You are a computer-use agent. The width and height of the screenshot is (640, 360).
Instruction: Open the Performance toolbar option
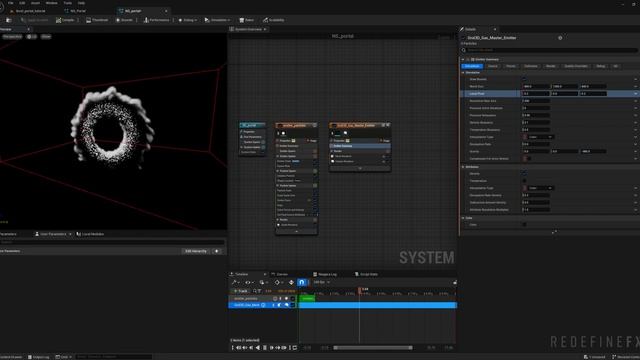click(x=156, y=20)
